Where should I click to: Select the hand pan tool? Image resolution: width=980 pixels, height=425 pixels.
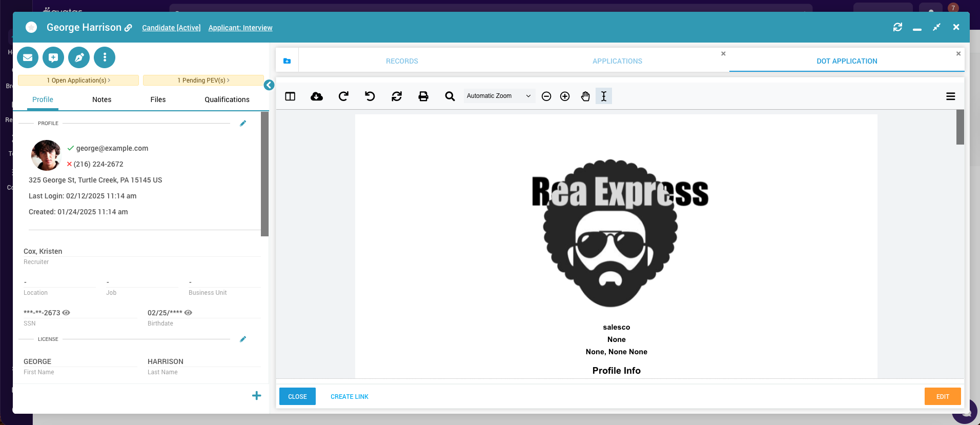coord(585,96)
